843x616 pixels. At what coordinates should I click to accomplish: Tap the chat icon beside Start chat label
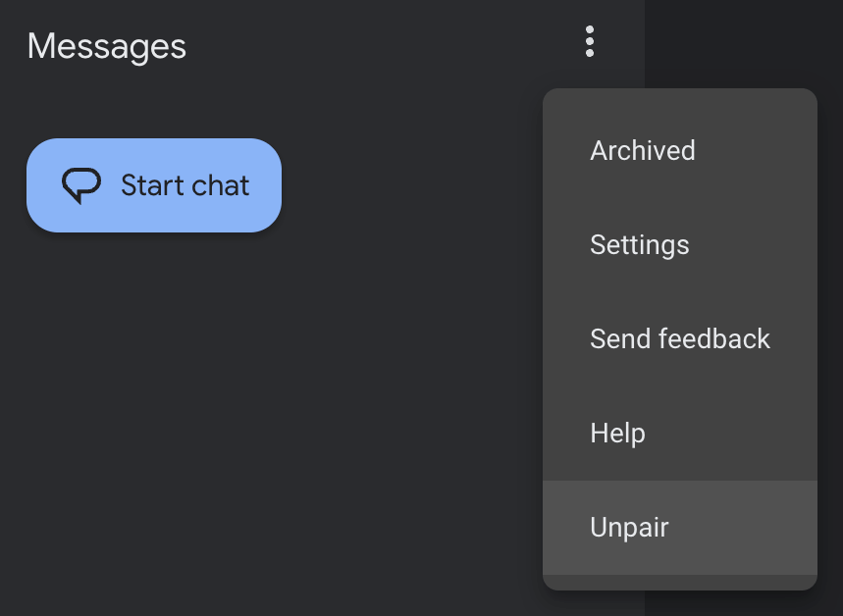click(81, 185)
